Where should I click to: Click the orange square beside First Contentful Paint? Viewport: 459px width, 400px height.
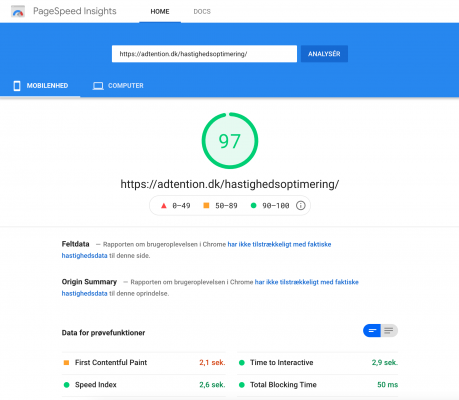click(66, 362)
